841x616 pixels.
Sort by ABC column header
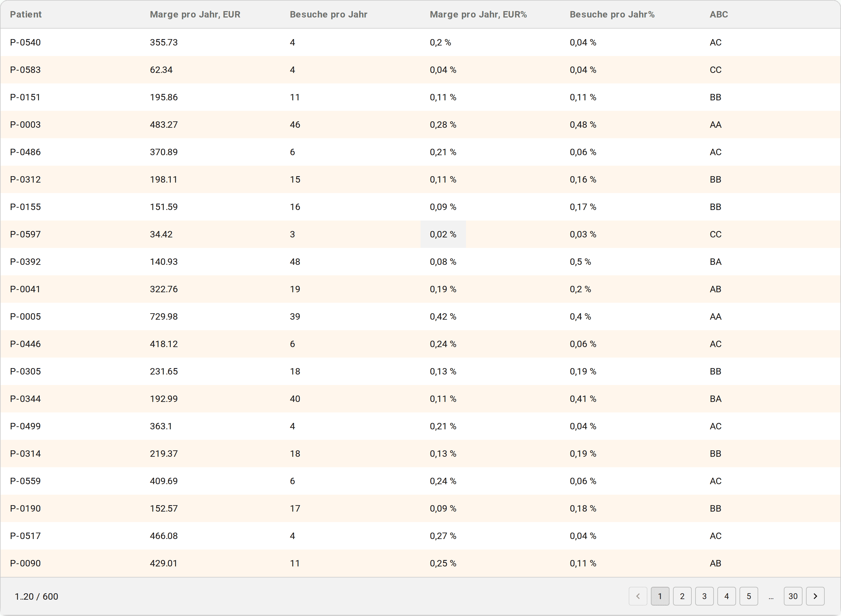(x=719, y=15)
